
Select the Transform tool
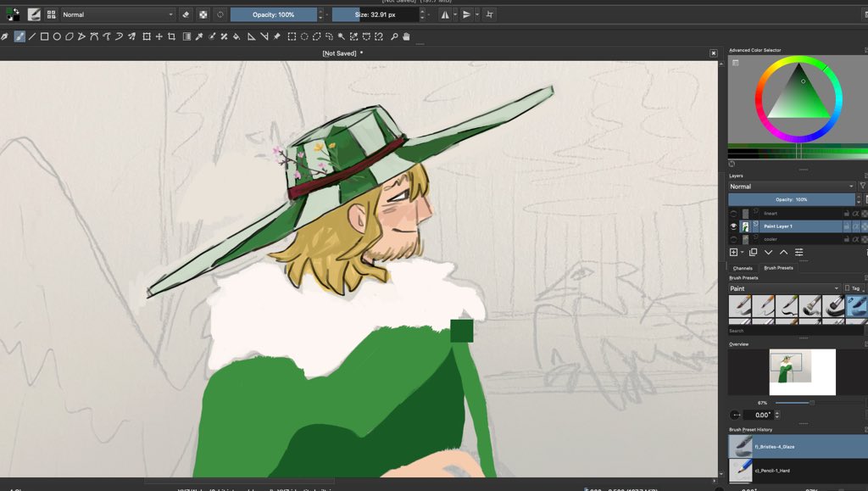coord(147,36)
